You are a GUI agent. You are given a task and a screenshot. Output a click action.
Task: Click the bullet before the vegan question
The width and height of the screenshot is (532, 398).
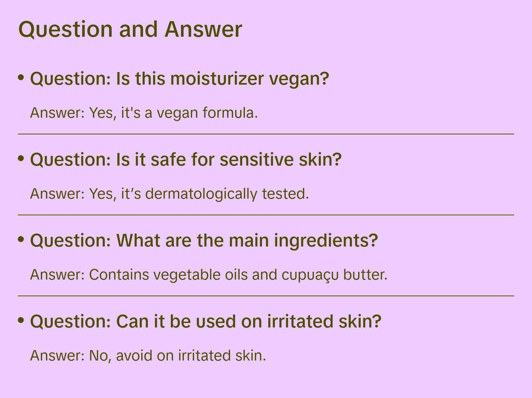(x=21, y=77)
